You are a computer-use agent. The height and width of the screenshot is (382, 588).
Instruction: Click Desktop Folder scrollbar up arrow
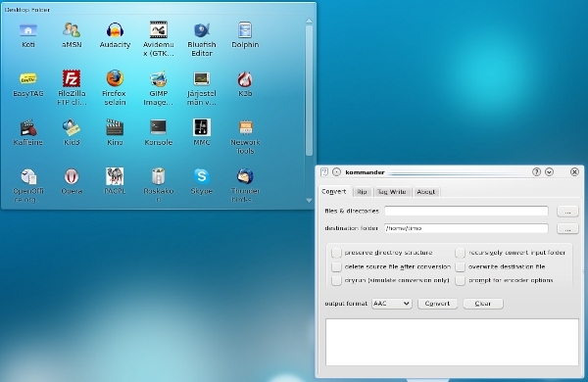pyautogui.click(x=309, y=21)
